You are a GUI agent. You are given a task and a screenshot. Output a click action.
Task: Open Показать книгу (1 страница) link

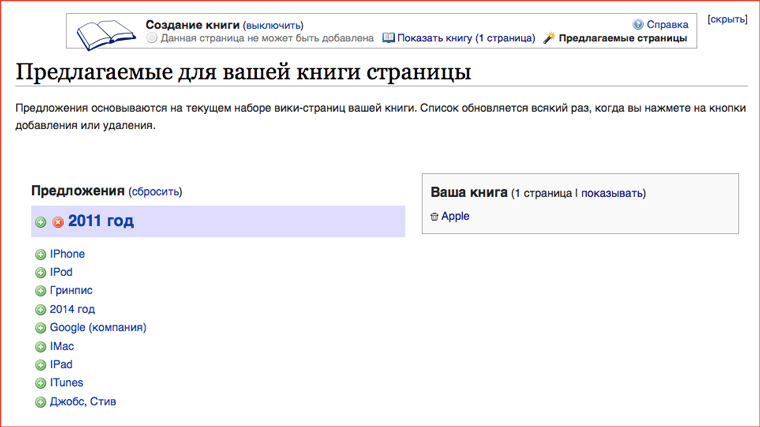tap(466, 38)
